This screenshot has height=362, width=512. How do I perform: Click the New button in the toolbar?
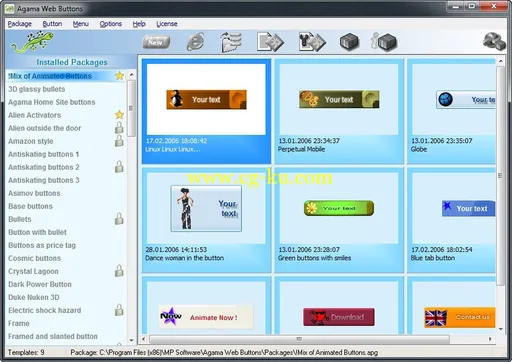[x=156, y=42]
